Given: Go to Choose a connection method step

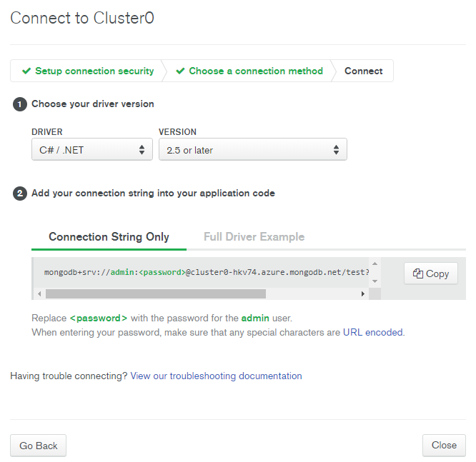Looking at the screenshot, I should (255, 71).
